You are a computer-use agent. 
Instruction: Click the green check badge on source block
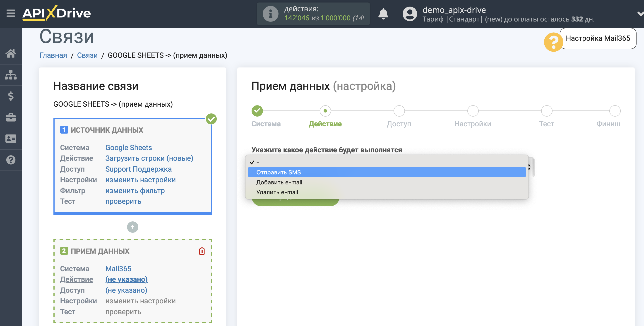[211, 119]
